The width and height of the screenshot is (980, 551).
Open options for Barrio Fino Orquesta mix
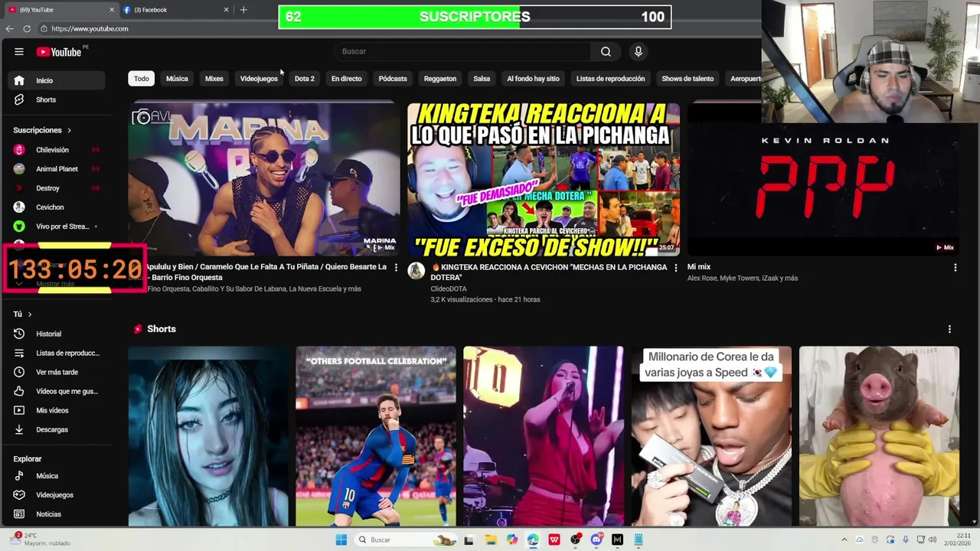(x=396, y=268)
